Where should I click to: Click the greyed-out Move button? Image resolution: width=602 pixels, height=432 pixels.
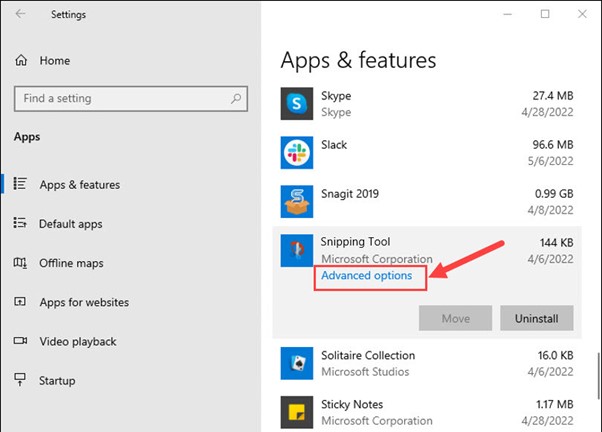[455, 318]
